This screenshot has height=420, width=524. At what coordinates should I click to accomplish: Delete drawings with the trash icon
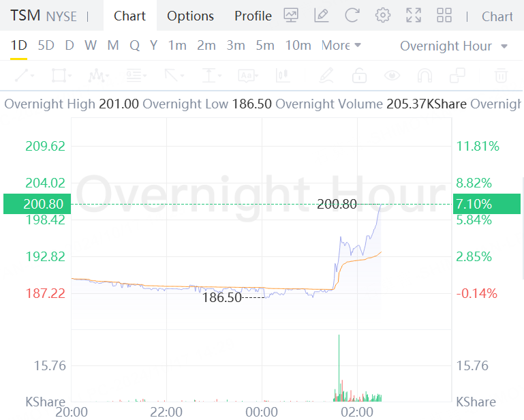pos(501,75)
